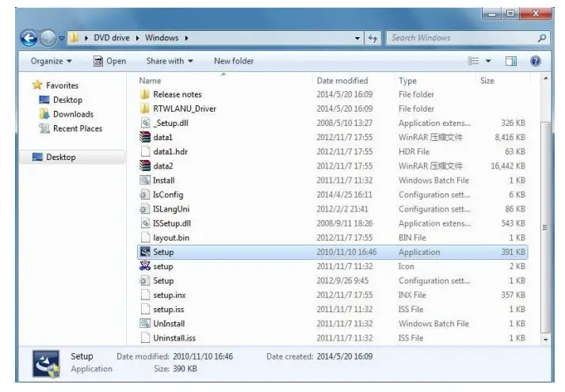Image resolution: width=565 pixels, height=392 pixels.
Task: Open the Organize menu
Action: coord(52,61)
